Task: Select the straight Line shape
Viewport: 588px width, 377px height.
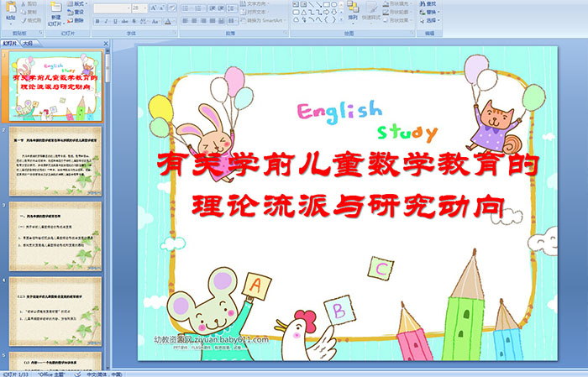Action: pyautogui.click(x=312, y=4)
